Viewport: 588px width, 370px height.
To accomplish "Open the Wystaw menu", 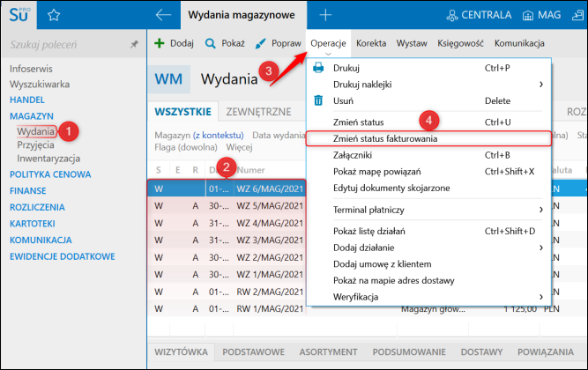I will tap(412, 43).
